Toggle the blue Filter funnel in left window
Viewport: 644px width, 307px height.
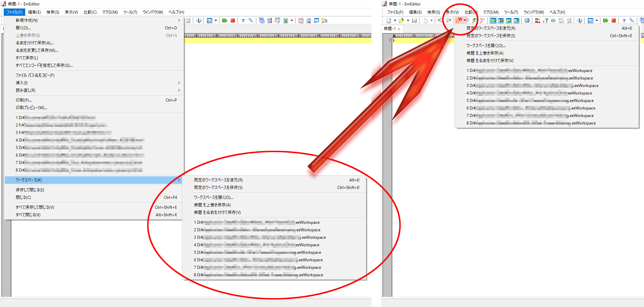click(243, 20)
